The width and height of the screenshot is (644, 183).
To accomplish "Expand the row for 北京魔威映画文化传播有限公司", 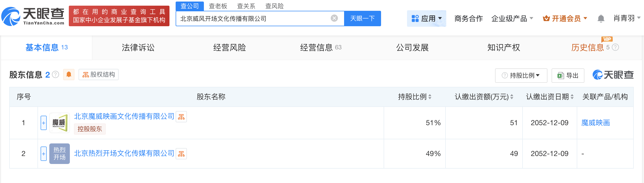I will 44,123.
